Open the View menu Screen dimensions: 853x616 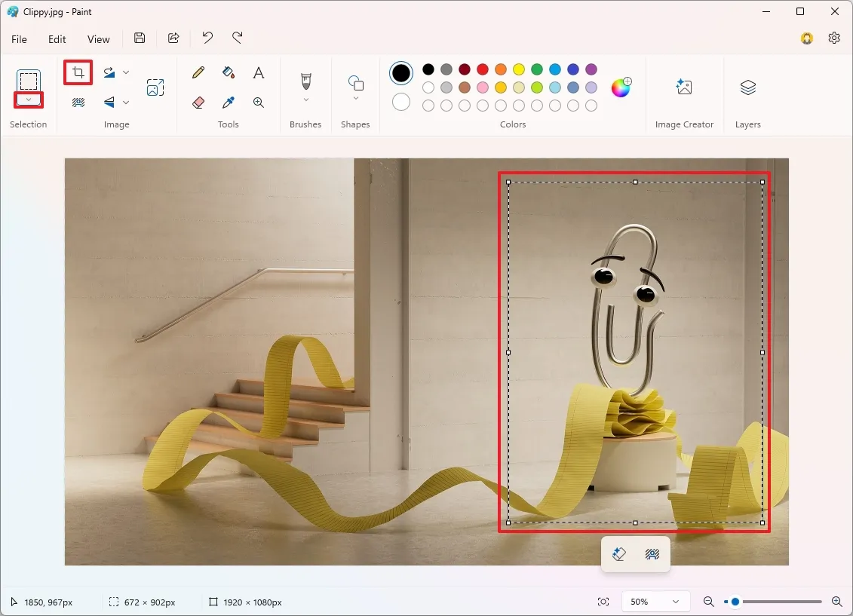[98, 38]
